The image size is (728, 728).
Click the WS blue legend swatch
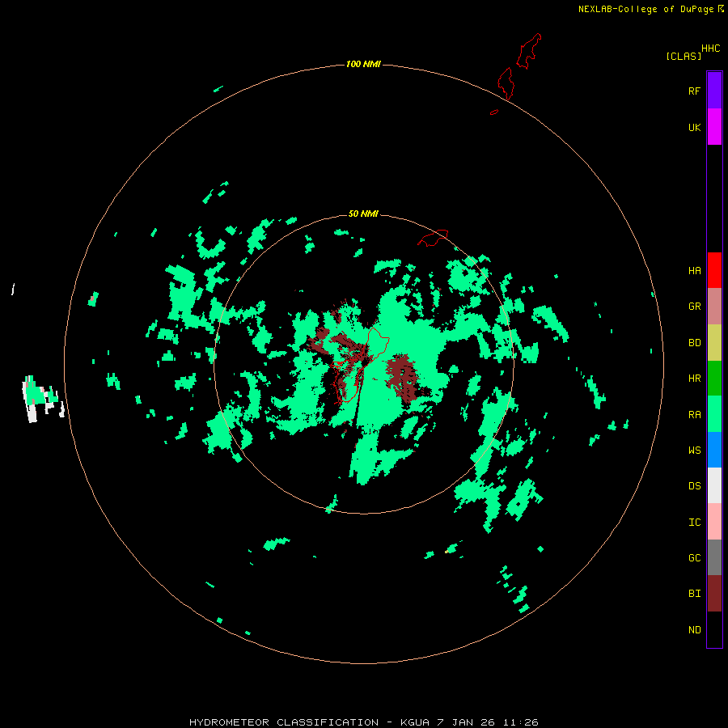pyautogui.click(x=714, y=450)
